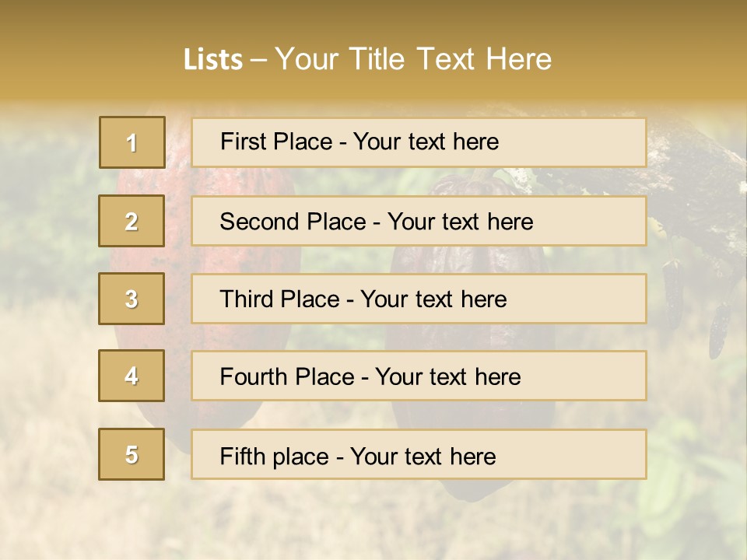Viewport: 747px width, 560px height.
Task: Click the green leaves at bottom right
Action: point(685,482)
